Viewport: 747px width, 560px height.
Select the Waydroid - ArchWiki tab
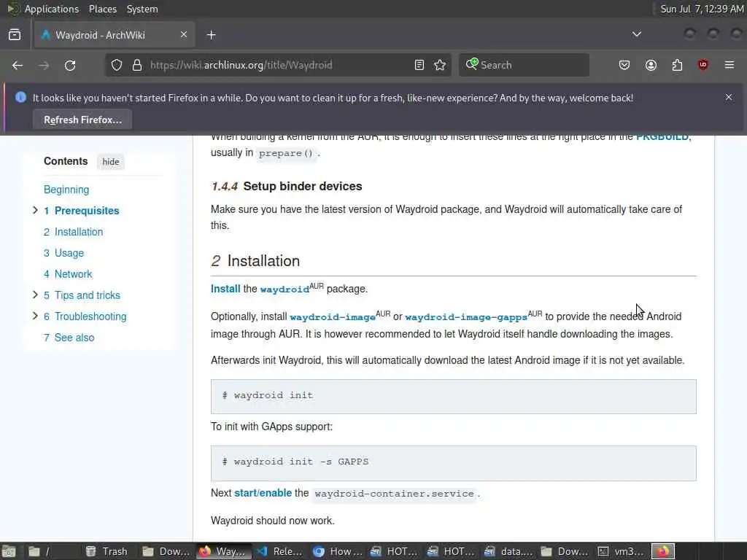pyautogui.click(x=115, y=35)
